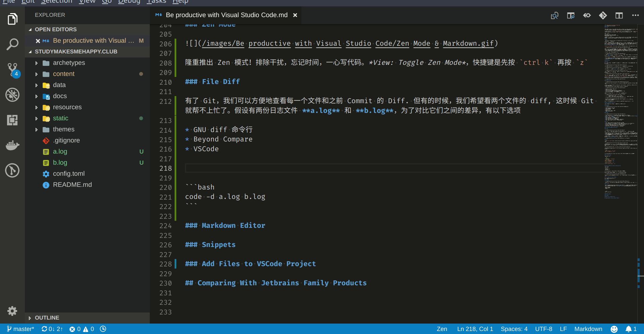Open the Explorer view in activity bar
Viewport: 644px width, 334px height.
pyautogui.click(x=12, y=19)
